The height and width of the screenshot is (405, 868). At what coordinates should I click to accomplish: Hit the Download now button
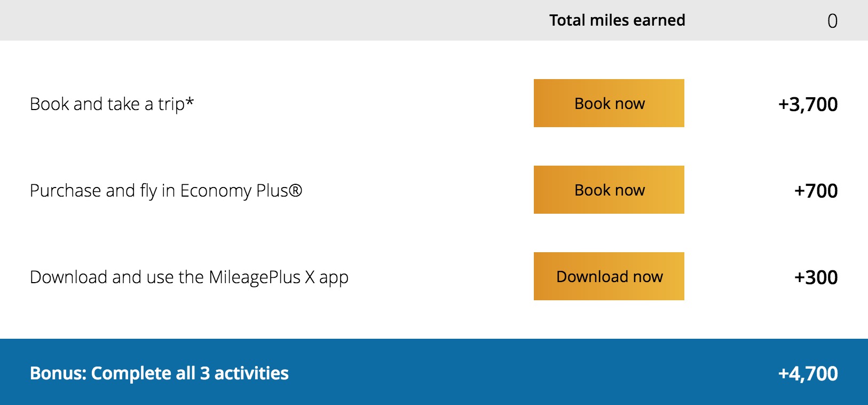tap(609, 276)
